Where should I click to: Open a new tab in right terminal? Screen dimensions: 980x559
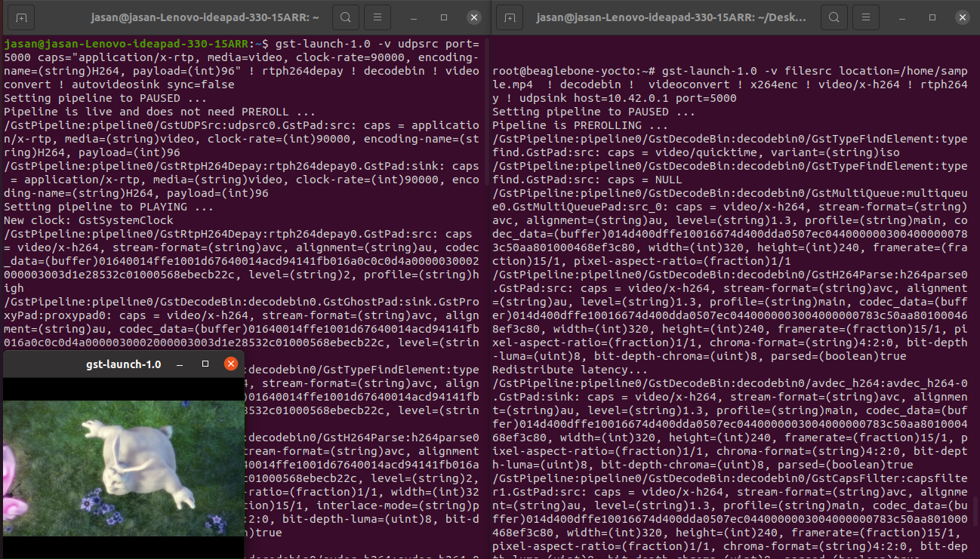(x=510, y=17)
